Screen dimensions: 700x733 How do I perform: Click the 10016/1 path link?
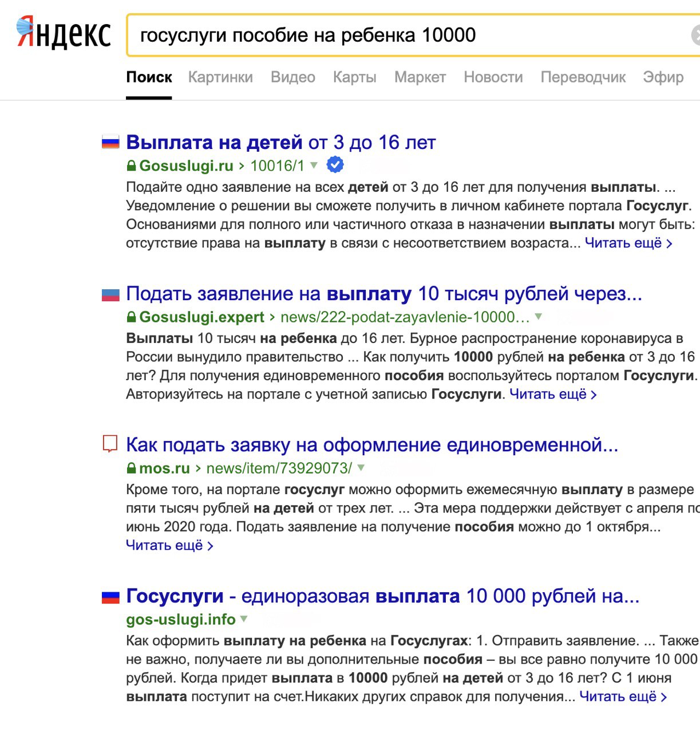click(x=278, y=166)
